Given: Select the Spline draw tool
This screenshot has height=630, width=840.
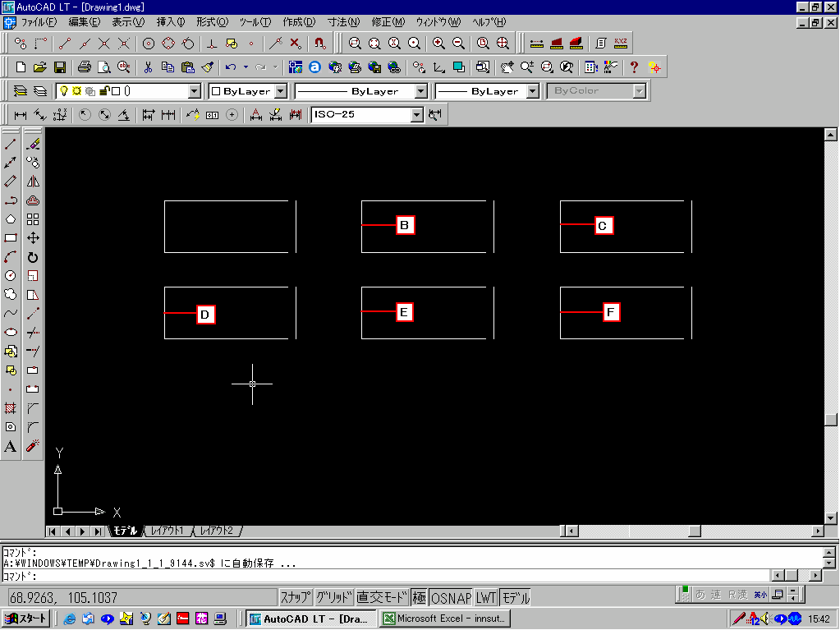Looking at the screenshot, I should [10, 314].
